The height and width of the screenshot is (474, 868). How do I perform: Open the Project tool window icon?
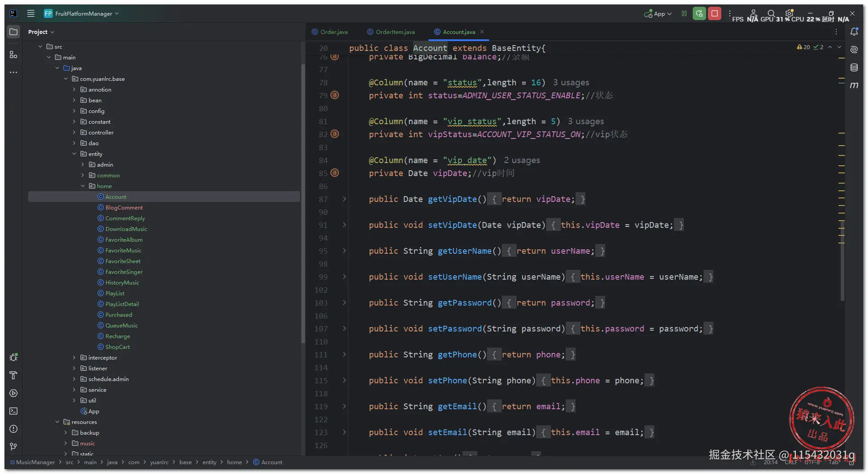(13, 32)
